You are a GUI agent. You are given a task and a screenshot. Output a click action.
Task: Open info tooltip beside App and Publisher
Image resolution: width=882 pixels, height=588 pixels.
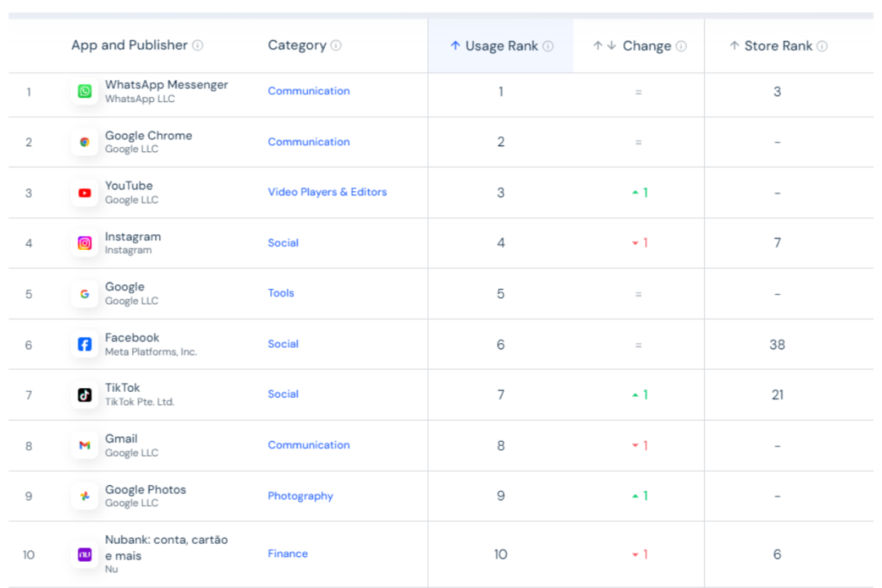[198, 46]
